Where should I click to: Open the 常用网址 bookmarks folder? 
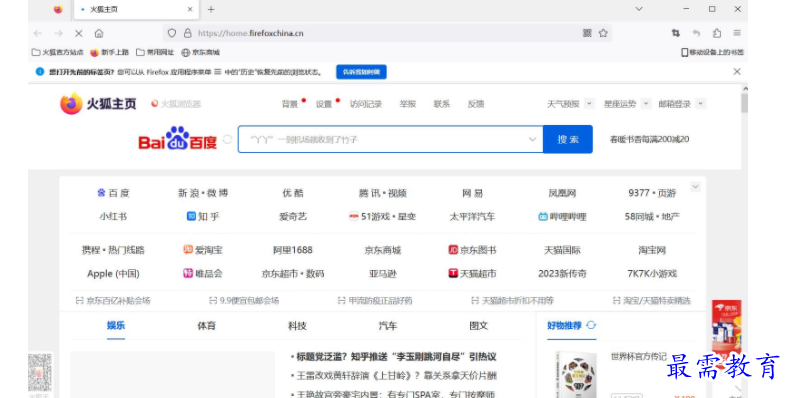click(x=155, y=52)
